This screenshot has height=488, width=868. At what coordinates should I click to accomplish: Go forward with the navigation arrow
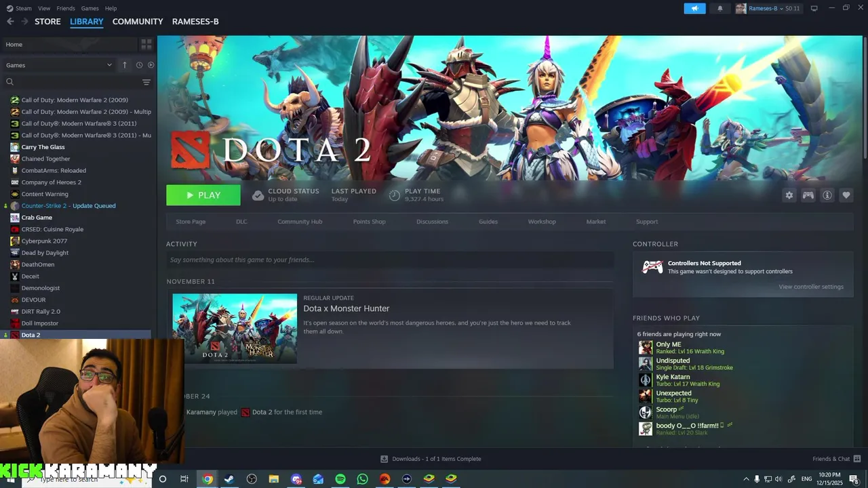tap(24, 22)
